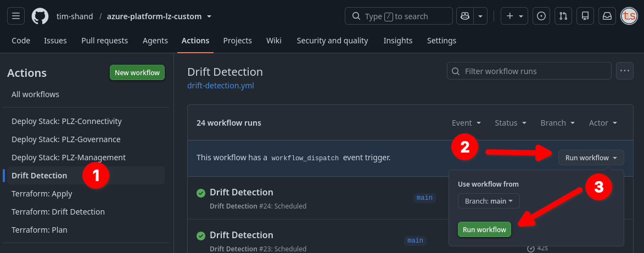Open the issues icon in header
The image size is (644, 253).
tap(541, 16)
